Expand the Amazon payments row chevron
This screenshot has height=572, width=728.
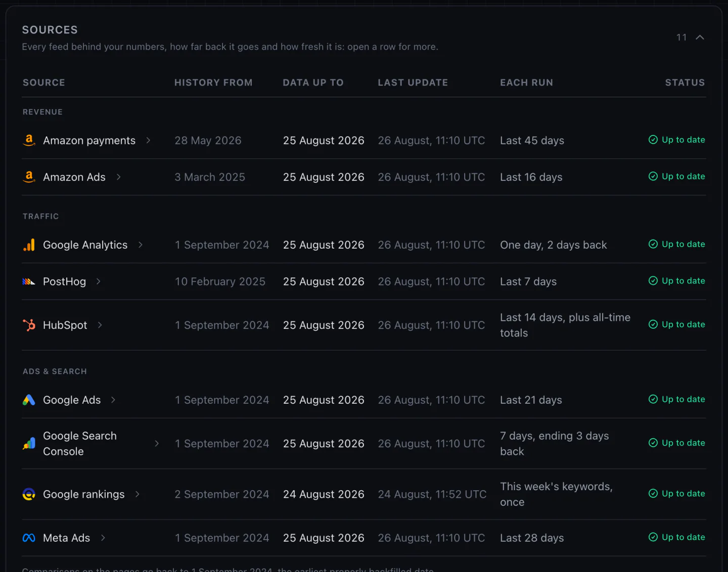pyautogui.click(x=148, y=140)
